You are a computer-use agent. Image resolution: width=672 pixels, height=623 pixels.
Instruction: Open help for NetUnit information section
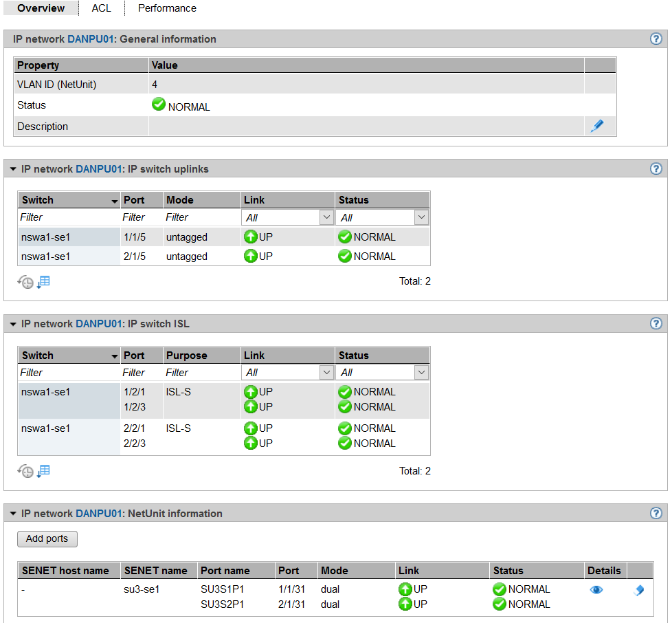656,513
